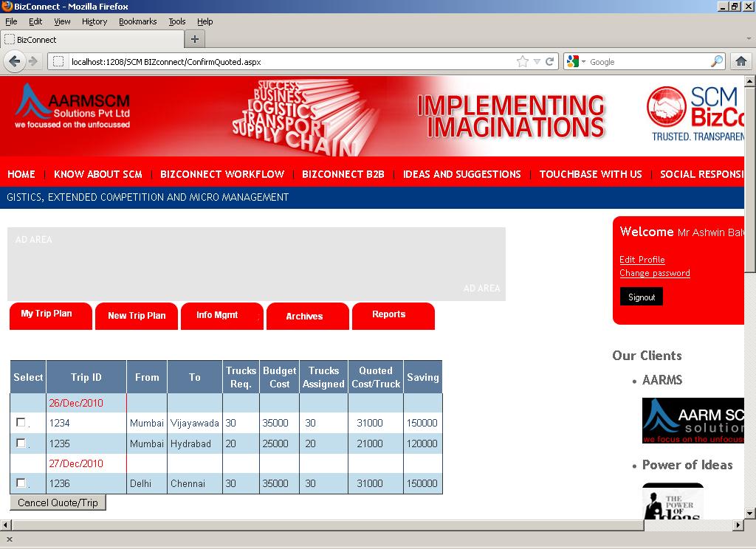The height and width of the screenshot is (549, 756).
Task: Open the History menu
Action: point(94,21)
